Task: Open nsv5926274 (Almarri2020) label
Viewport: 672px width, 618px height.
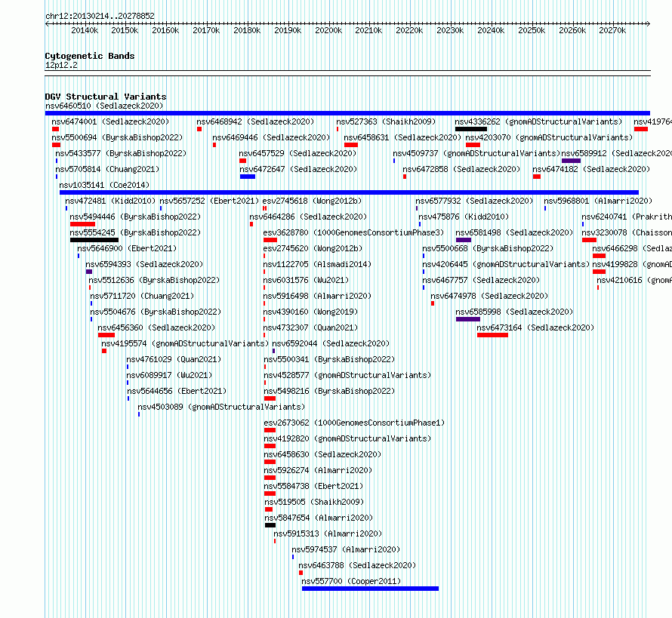Action: click(x=318, y=470)
